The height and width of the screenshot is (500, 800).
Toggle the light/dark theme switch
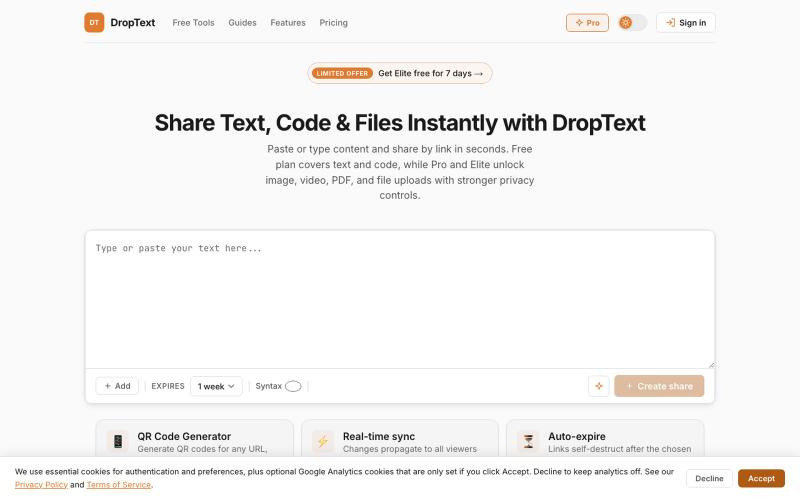pyautogui.click(x=632, y=22)
